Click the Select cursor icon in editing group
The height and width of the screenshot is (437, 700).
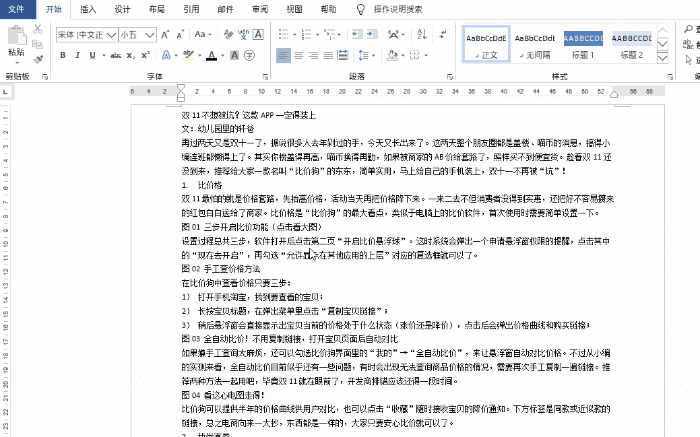[689, 59]
